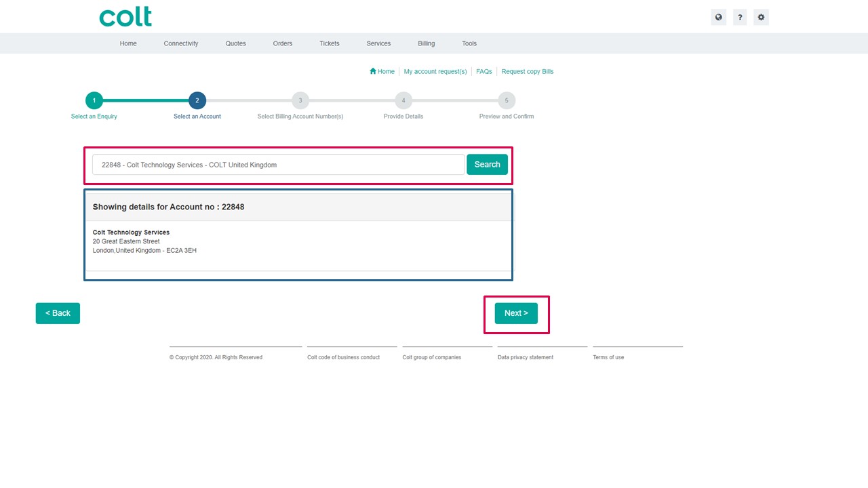Open the Orders menu
The width and height of the screenshot is (868, 488).
(x=283, y=43)
